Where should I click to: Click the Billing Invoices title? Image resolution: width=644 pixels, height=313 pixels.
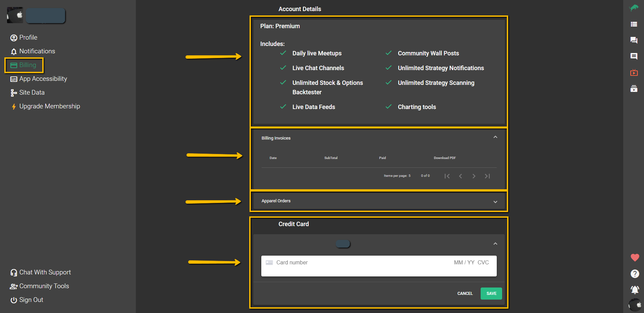276,138
